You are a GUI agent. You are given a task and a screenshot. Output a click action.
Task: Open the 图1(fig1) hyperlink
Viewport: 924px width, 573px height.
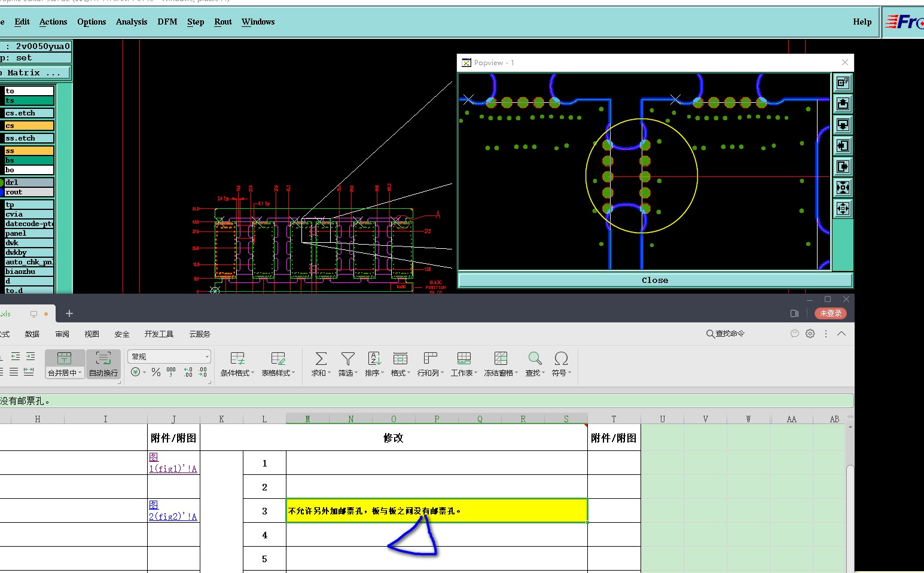173,463
